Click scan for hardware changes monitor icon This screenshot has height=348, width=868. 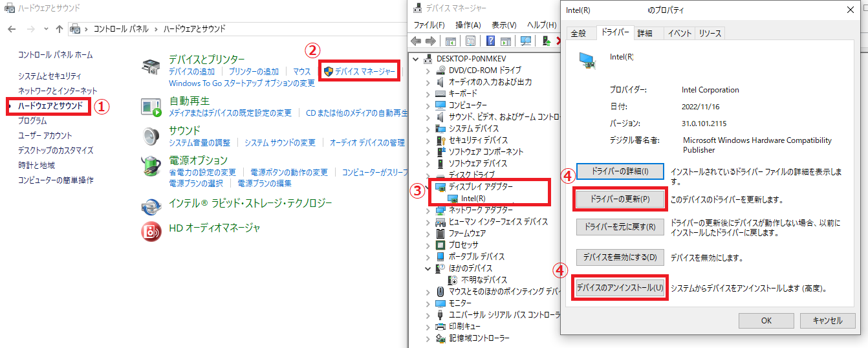coord(525,41)
